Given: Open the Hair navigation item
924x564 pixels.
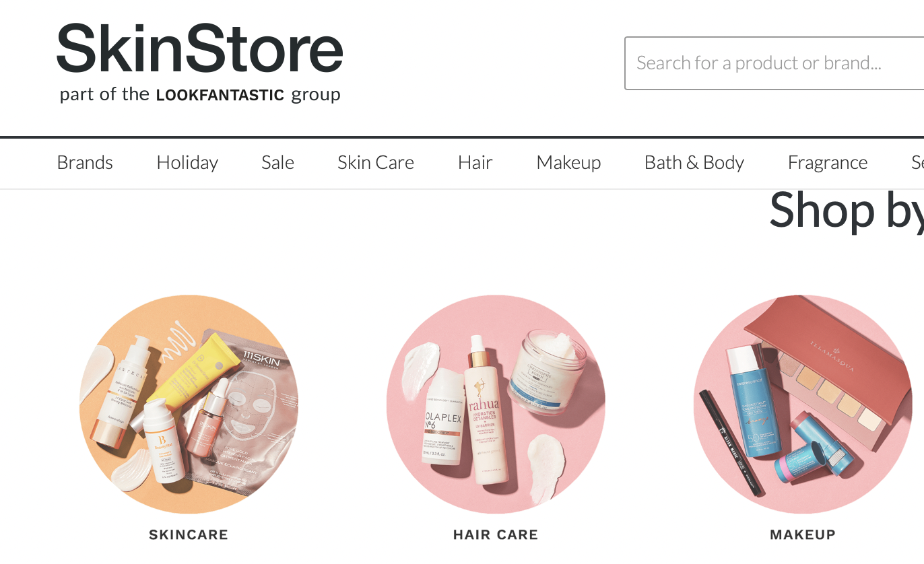Looking at the screenshot, I should click(475, 162).
